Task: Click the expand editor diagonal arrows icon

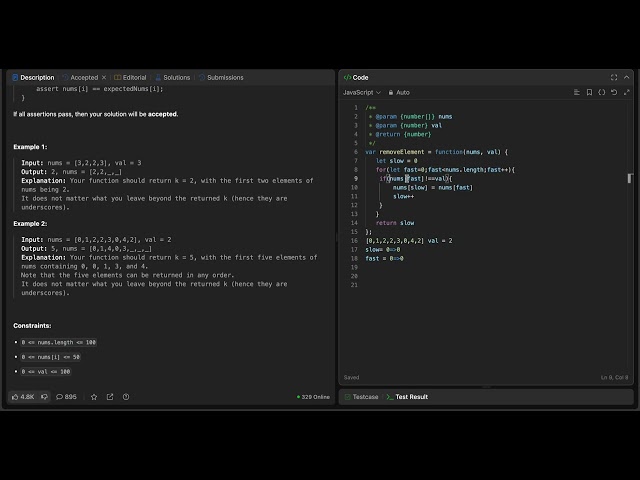Action: point(627,93)
